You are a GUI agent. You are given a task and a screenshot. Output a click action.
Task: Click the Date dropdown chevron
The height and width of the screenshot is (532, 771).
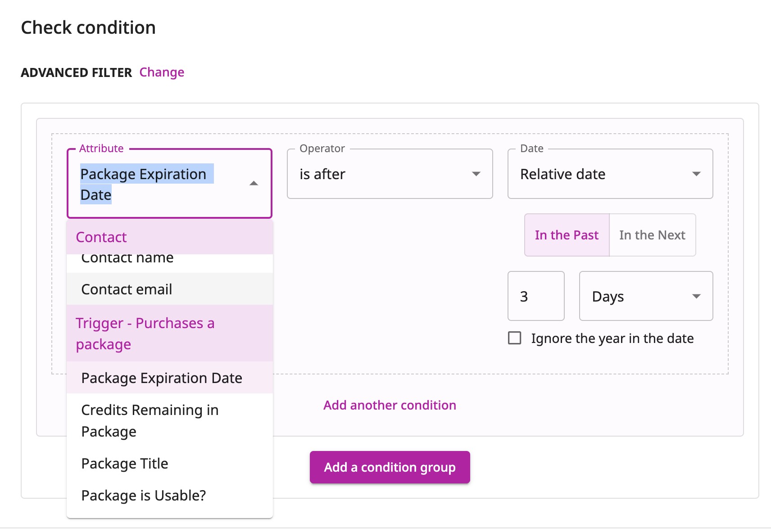click(x=696, y=174)
